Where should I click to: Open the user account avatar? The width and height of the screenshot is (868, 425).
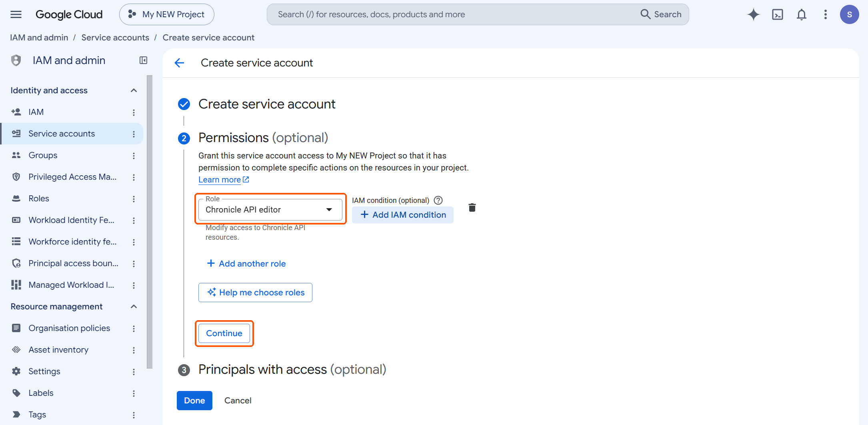click(850, 14)
